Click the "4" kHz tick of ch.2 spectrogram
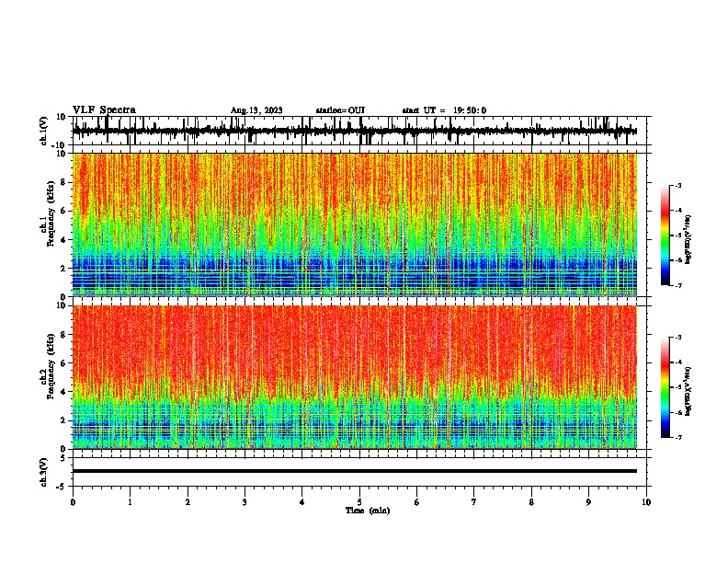 click(63, 392)
